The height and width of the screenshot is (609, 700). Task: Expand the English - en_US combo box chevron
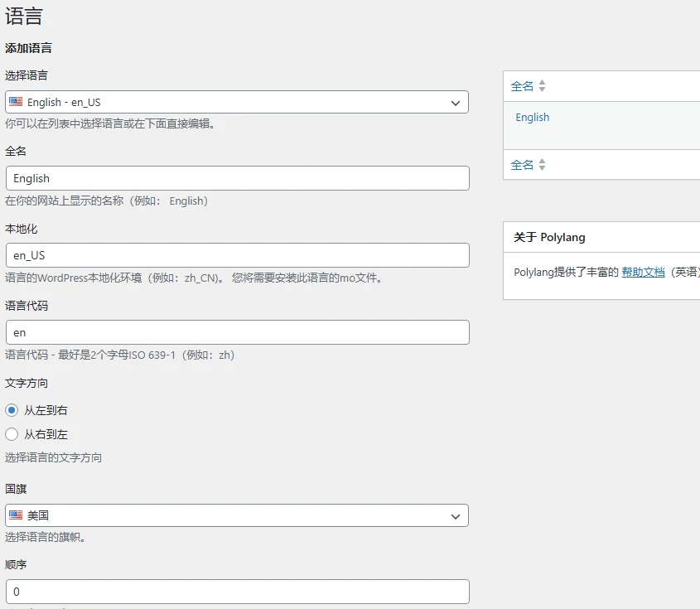(455, 103)
